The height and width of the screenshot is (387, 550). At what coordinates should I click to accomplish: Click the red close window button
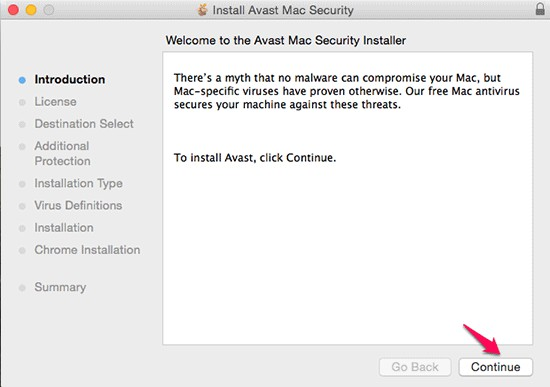(x=13, y=9)
